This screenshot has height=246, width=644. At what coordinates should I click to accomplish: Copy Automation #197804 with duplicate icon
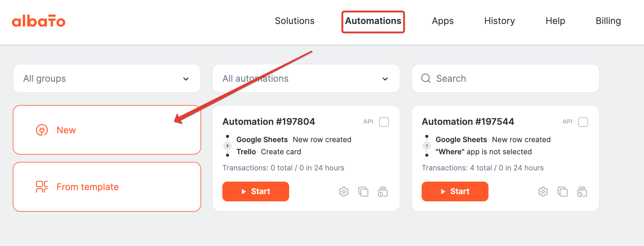point(363,192)
